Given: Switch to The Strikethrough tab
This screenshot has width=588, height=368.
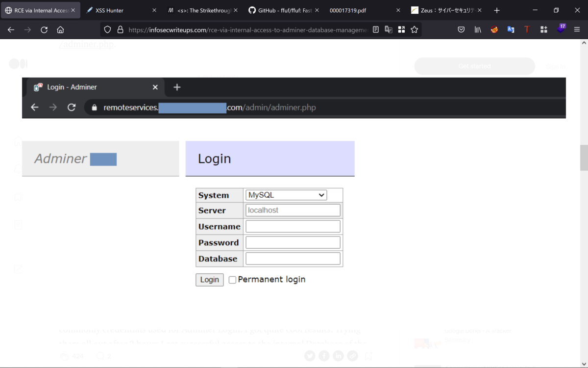Looking at the screenshot, I should tap(203, 10).
